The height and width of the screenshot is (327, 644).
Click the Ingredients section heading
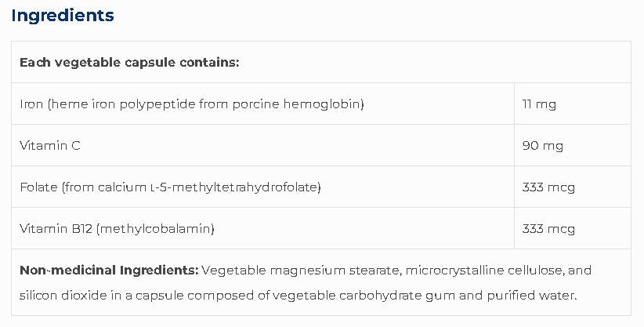[63, 15]
